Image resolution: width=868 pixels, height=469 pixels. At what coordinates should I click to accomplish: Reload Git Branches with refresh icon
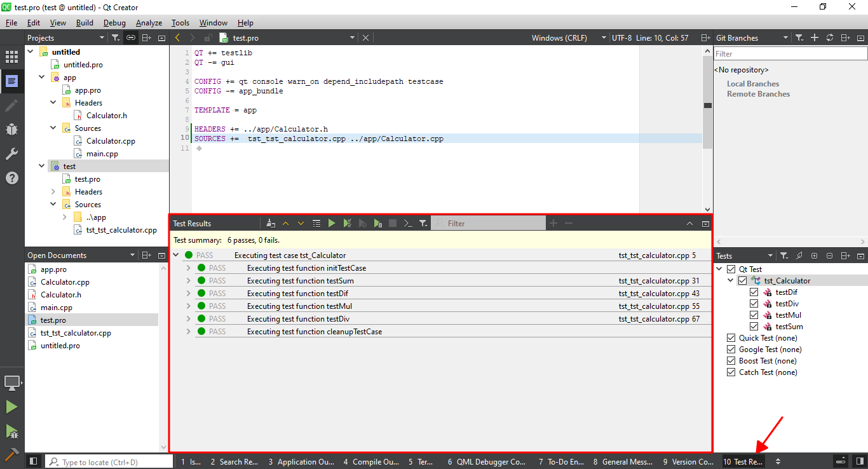tap(830, 38)
